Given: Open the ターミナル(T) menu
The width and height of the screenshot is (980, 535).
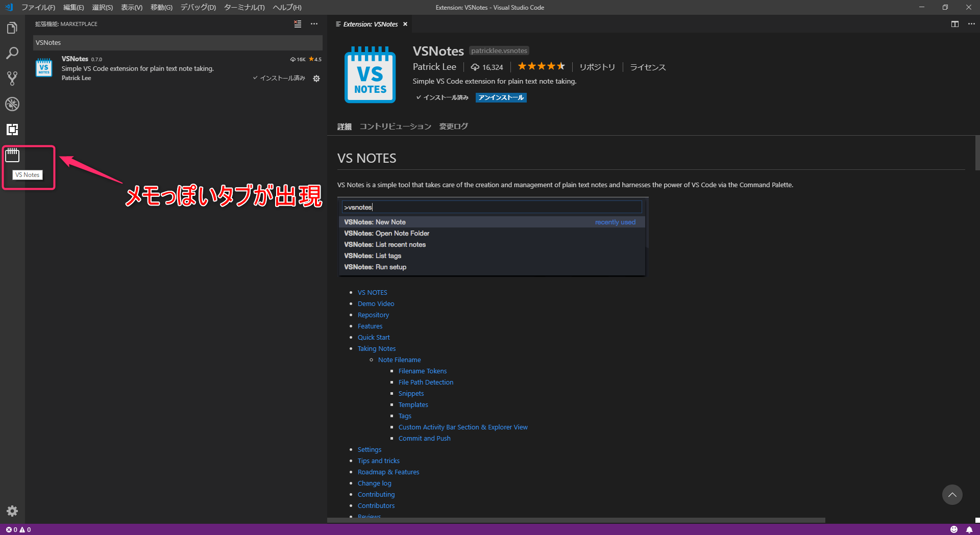Looking at the screenshot, I should coord(244,7).
